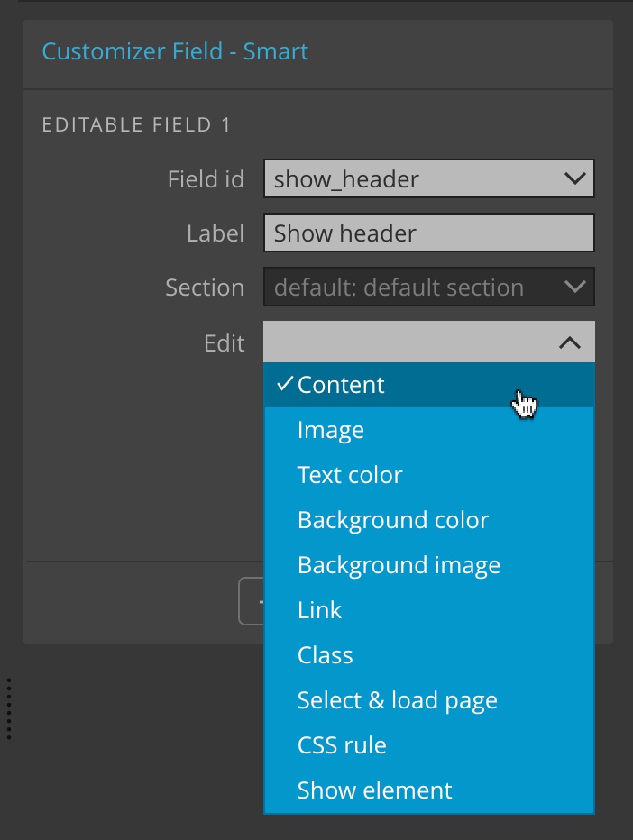The height and width of the screenshot is (840, 633).
Task: Choose Show element from the Edit list
Action: [429, 790]
